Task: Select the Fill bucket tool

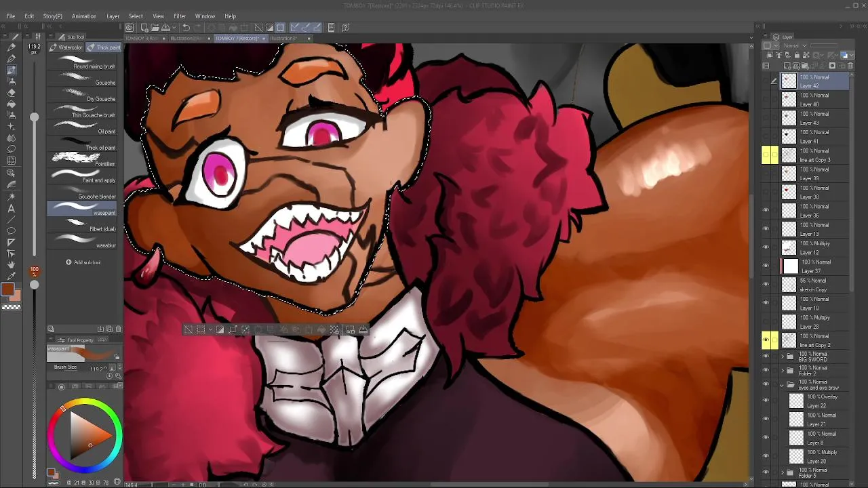Action: (12, 104)
